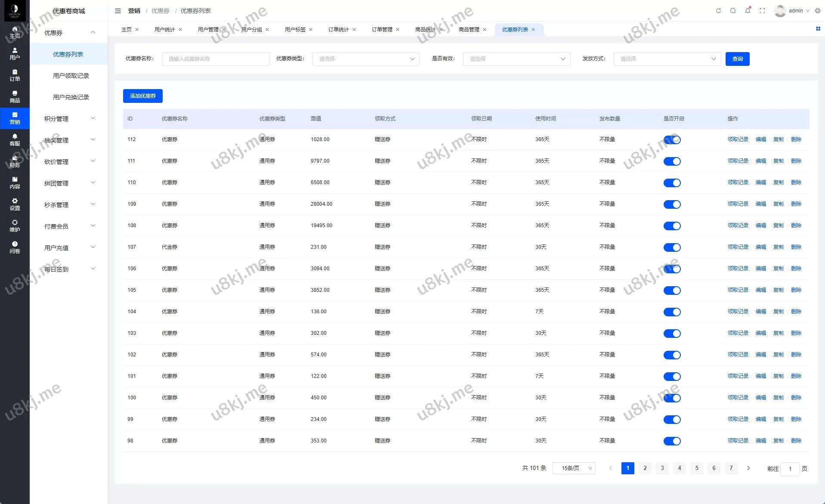825x504 pixels.
Task: Open the 发放方式 dropdown filter
Action: 667,59
